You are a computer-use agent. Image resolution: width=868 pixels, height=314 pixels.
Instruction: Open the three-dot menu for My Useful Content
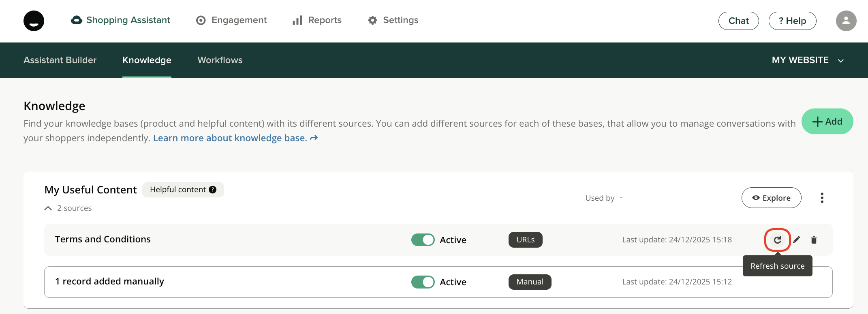(x=822, y=198)
